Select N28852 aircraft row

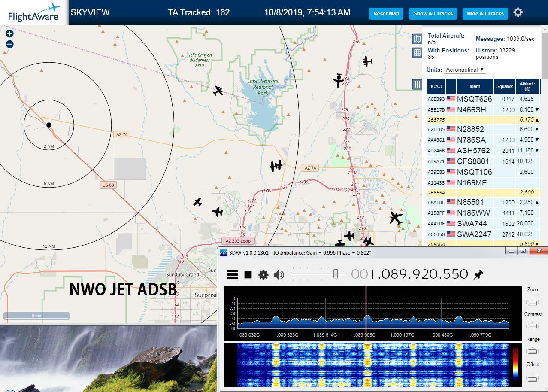pos(483,129)
